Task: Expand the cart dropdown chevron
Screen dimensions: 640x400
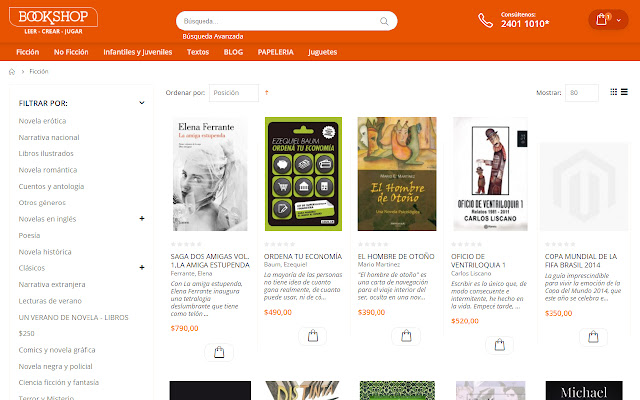Action: click(619, 20)
